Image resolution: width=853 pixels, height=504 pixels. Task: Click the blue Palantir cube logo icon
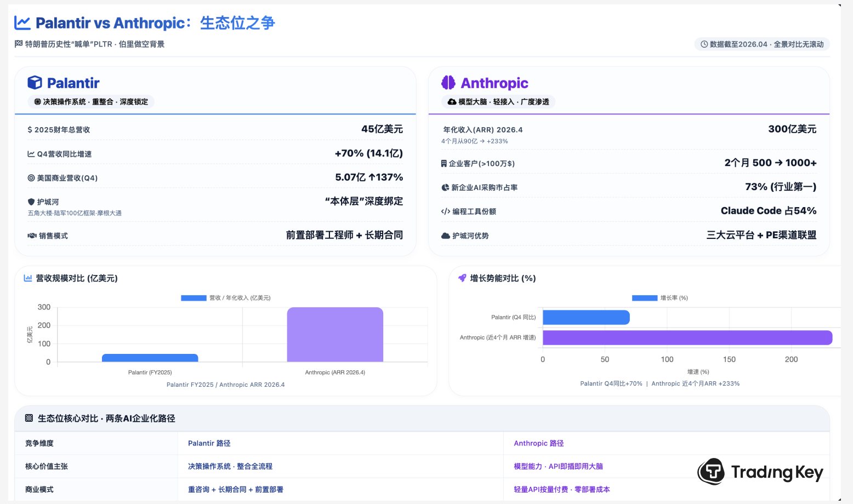click(35, 83)
